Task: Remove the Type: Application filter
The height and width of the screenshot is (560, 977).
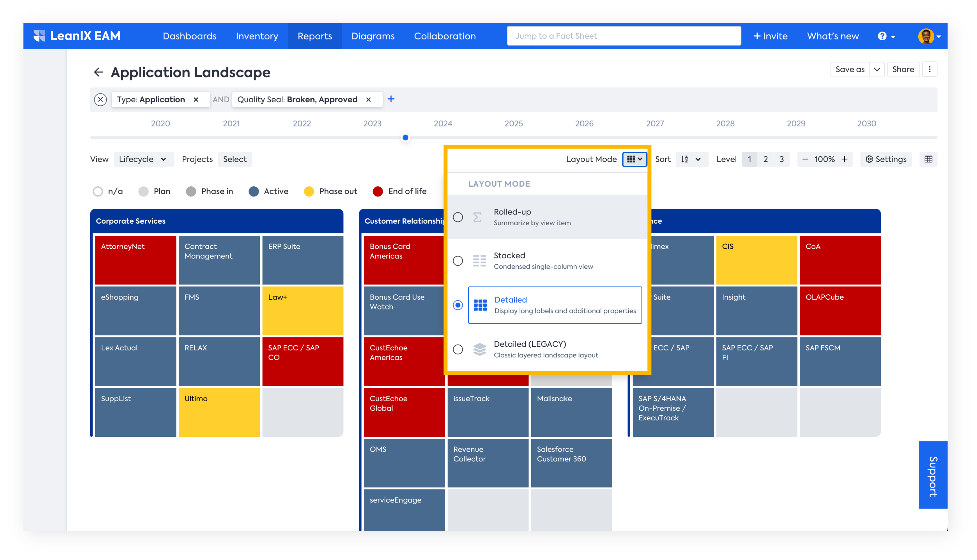Action: [196, 99]
